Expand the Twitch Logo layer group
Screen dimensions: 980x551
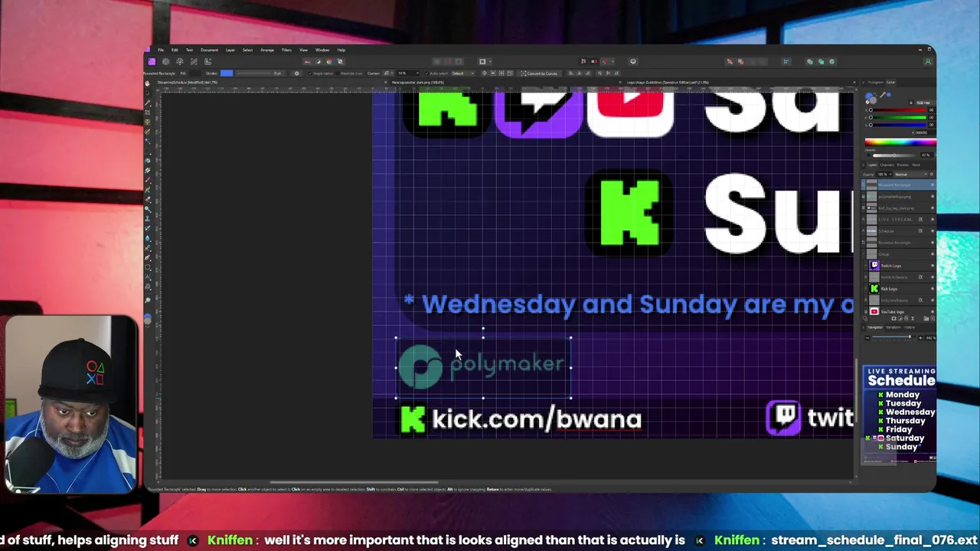[x=865, y=266]
